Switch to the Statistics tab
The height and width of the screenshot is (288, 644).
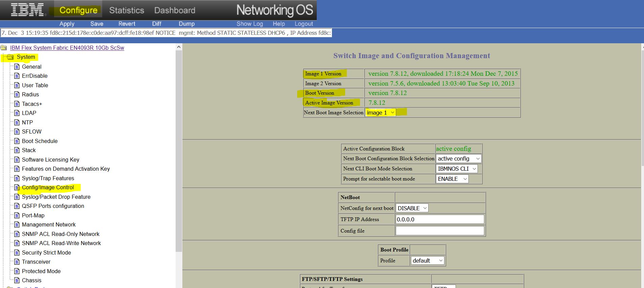[127, 10]
